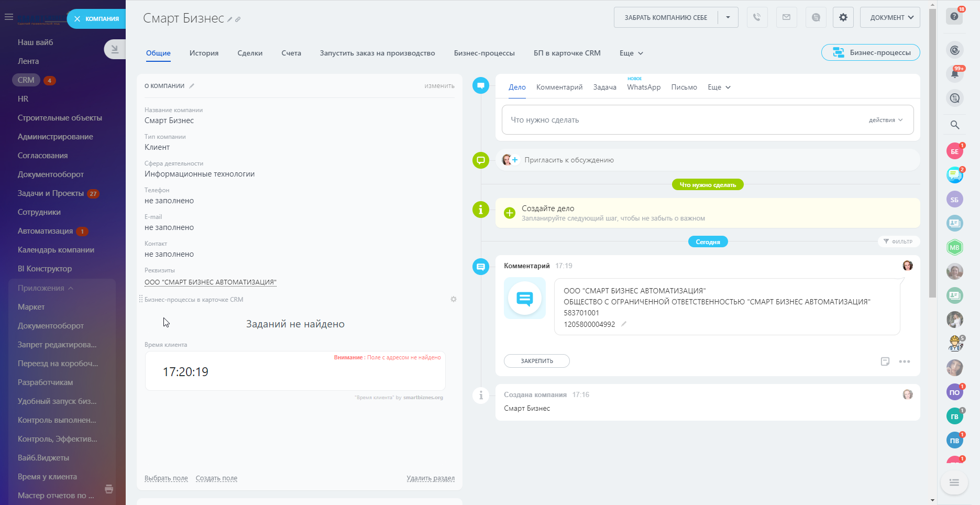This screenshot has width=980, height=505.
Task: Open the chat bubble icon in header
Action: pos(816,17)
